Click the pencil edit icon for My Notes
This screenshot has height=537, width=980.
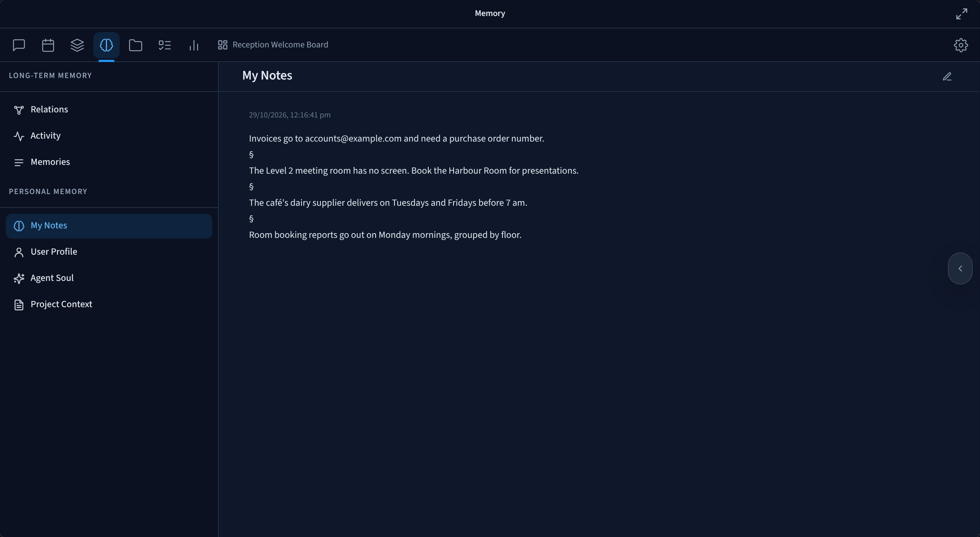(947, 77)
